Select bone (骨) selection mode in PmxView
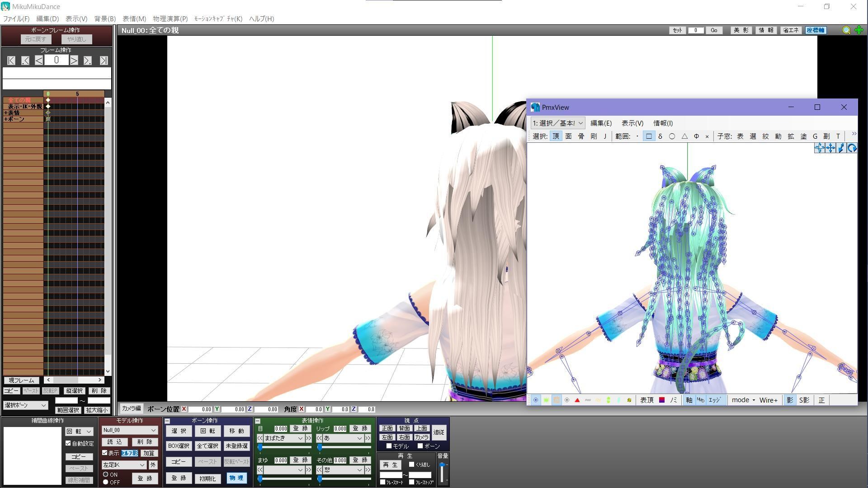The width and height of the screenshot is (868, 488). coord(581,136)
